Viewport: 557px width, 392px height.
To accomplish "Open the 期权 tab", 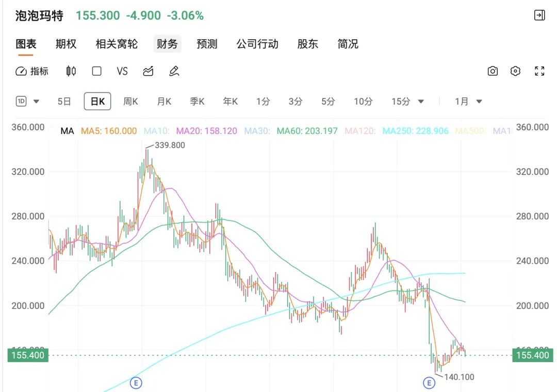I will (x=66, y=44).
